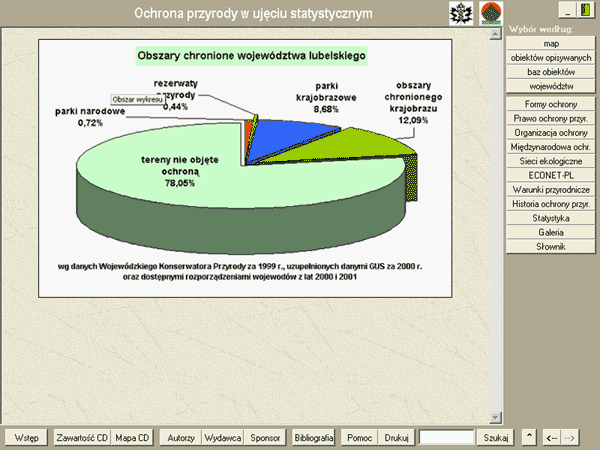
Task: Click the back arrow navigation button
Action: 551,438
